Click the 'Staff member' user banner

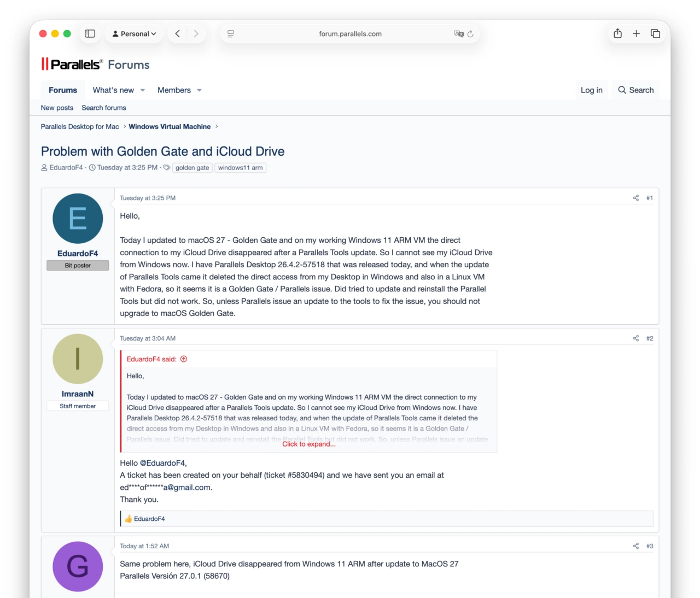pos(78,406)
